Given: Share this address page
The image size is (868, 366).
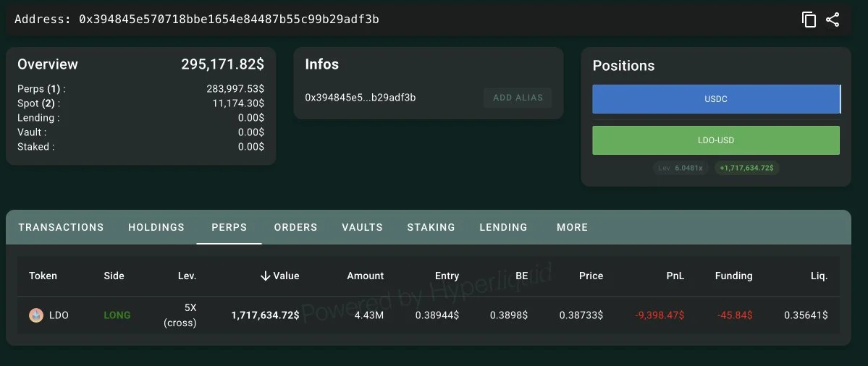Looking at the screenshot, I should click(x=833, y=20).
